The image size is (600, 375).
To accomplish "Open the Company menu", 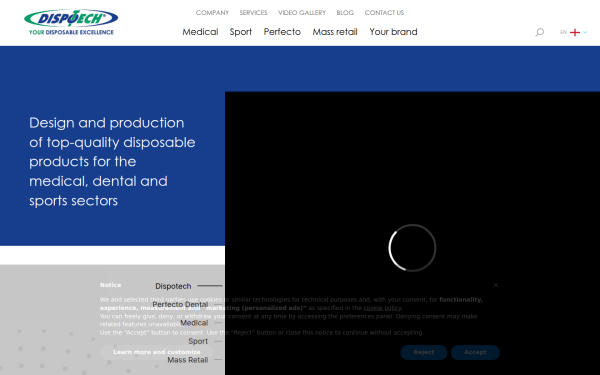I will point(212,13).
